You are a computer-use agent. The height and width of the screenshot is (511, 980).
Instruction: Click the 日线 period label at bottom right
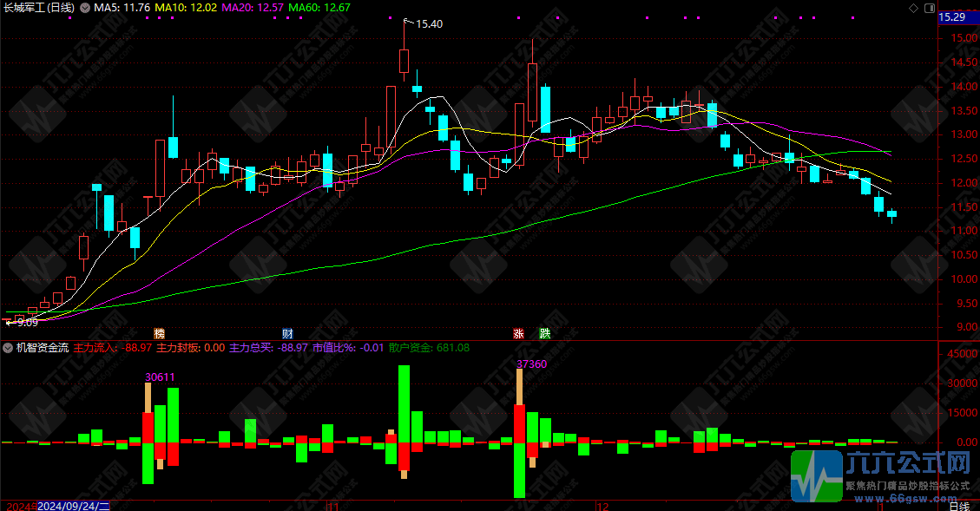958,506
